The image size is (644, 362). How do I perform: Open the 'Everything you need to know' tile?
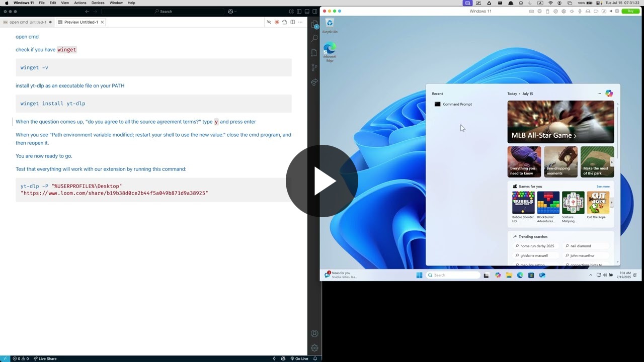[x=524, y=161]
